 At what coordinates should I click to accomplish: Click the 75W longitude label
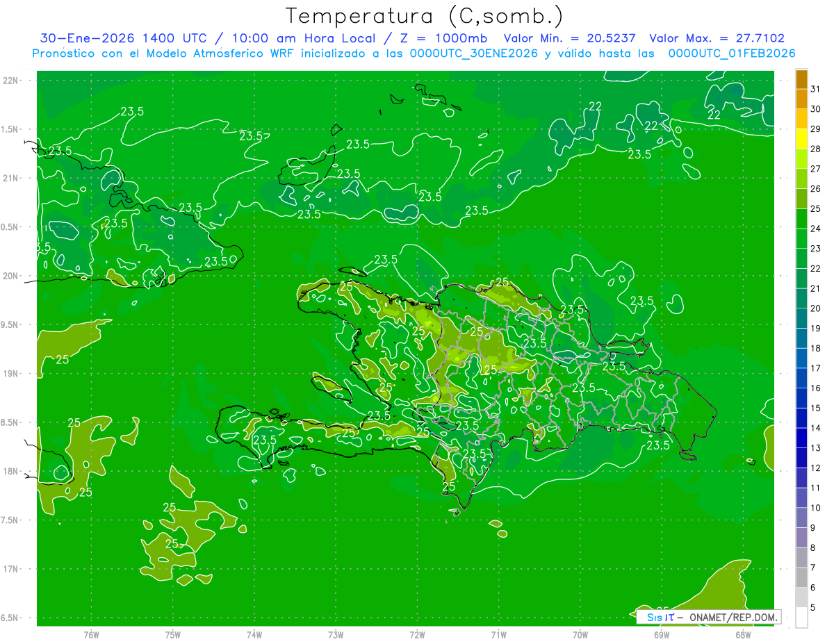pos(172,635)
